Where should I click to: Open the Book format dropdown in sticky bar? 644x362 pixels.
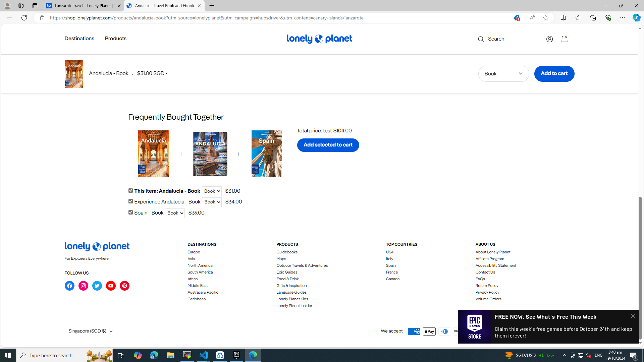tap(503, 73)
